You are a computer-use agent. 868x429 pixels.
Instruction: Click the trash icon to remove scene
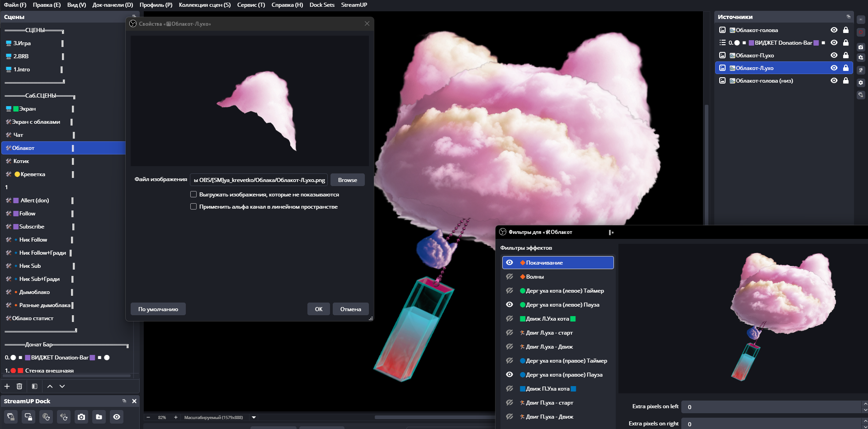point(19,386)
